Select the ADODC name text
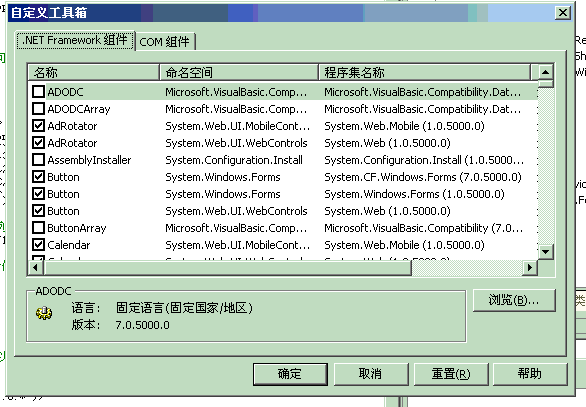The width and height of the screenshot is (586, 407). tap(65, 92)
